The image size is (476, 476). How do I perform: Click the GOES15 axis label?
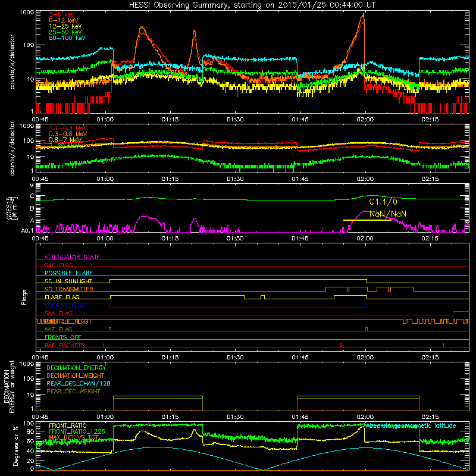click(x=12, y=208)
